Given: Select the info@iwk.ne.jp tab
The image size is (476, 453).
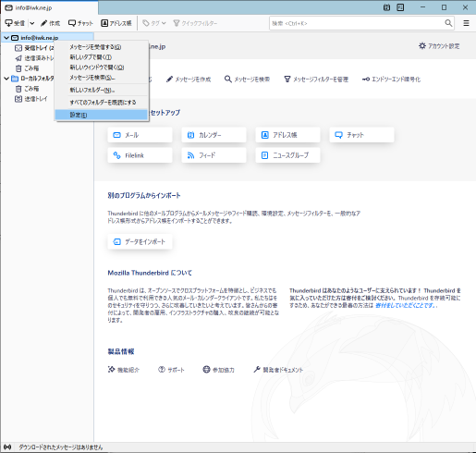Looking at the screenshot, I should [x=49, y=7].
